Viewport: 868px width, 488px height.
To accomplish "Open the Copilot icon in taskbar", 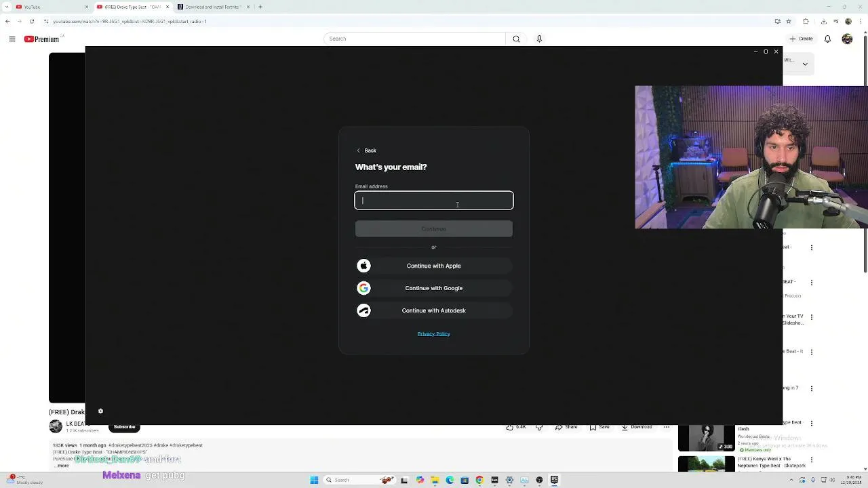I will 420,480.
